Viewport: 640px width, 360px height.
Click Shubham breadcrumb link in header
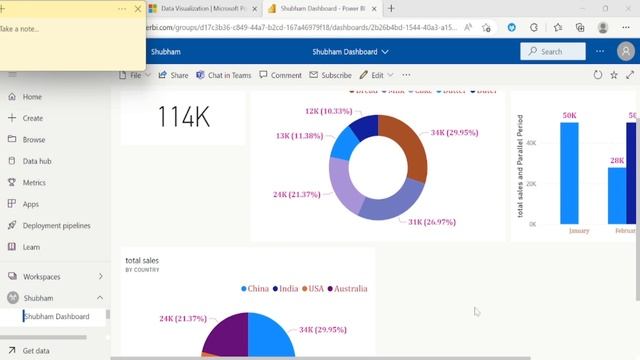[166, 52]
